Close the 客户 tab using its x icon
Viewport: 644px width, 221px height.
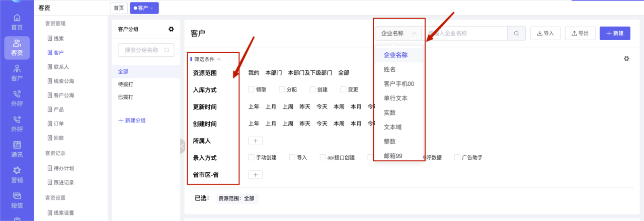[152, 8]
